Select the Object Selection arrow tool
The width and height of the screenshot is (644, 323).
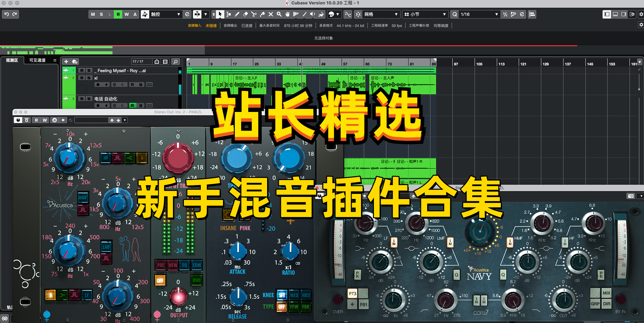pos(220,14)
